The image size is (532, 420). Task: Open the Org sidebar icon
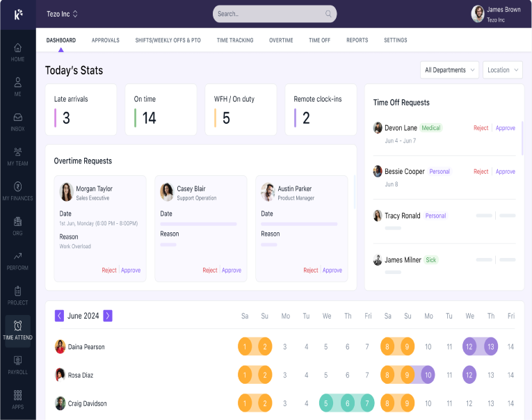(17, 226)
